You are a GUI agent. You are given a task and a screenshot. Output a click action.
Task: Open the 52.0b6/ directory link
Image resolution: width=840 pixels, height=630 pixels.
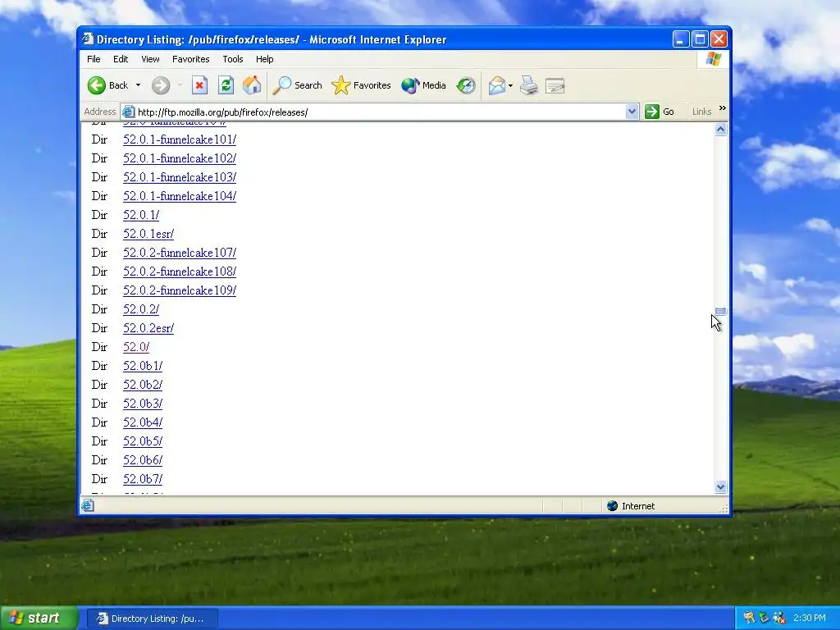pos(143,460)
